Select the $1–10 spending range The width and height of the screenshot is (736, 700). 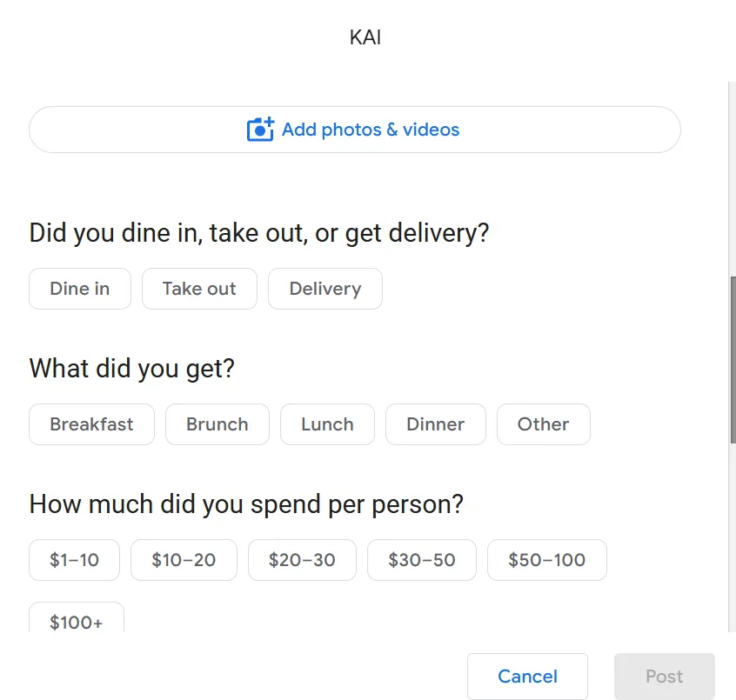click(x=74, y=560)
